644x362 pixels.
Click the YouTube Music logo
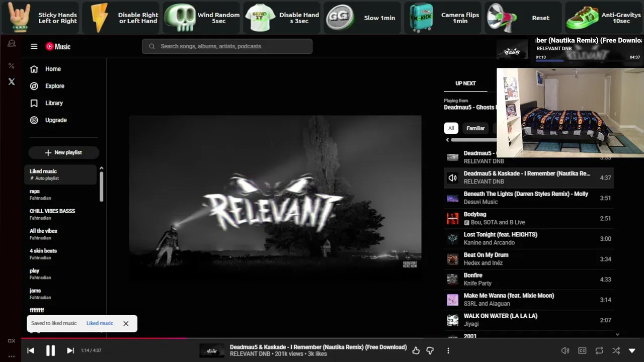click(58, 46)
